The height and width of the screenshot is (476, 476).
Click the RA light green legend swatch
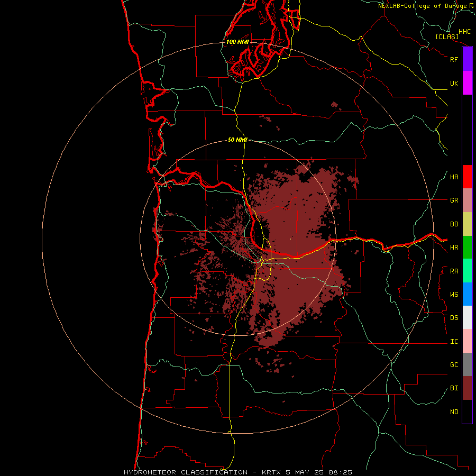coord(467,271)
